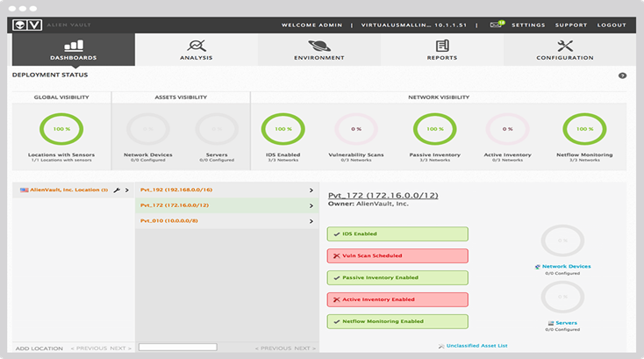Click the Configuration tools icon
This screenshot has height=359, width=644.
565,46
